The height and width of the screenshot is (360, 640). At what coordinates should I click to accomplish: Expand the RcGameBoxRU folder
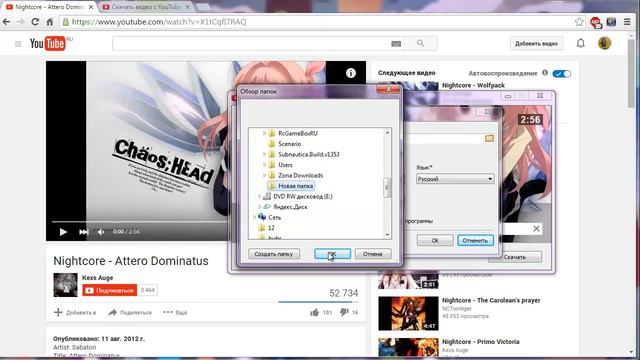(264, 133)
